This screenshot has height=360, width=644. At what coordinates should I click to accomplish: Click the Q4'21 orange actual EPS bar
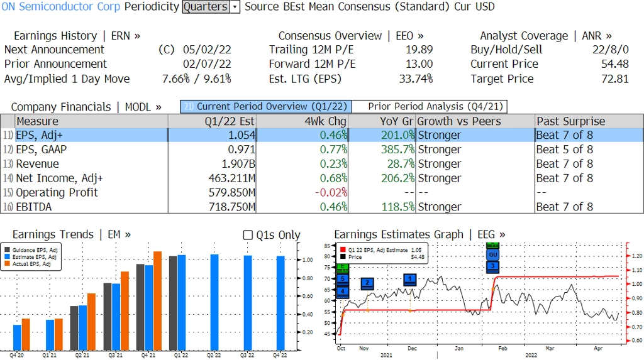[157, 301]
